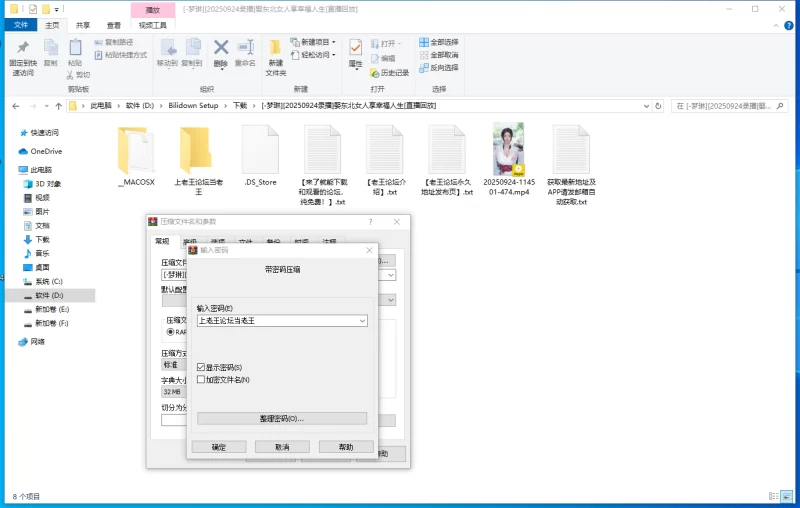This screenshot has width=800, height=508.
Task: Click the Open button in the ribbon
Action: point(386,43)
